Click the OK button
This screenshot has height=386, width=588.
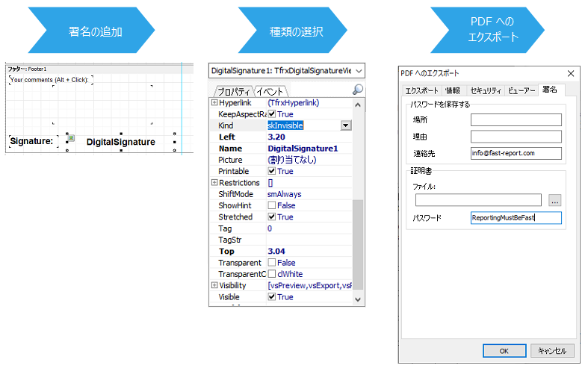point(504,350)
